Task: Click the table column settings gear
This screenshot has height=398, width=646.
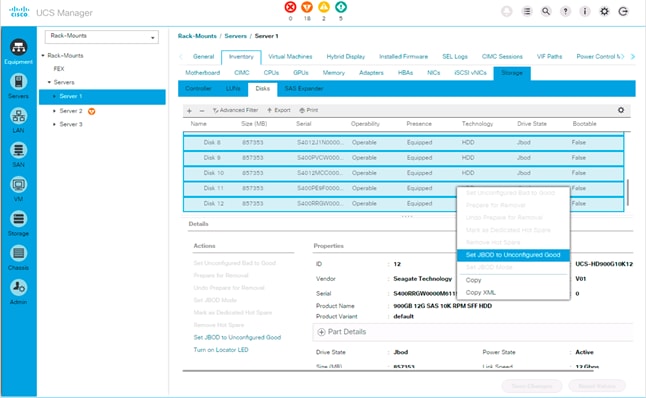Action: pos(621,110)
